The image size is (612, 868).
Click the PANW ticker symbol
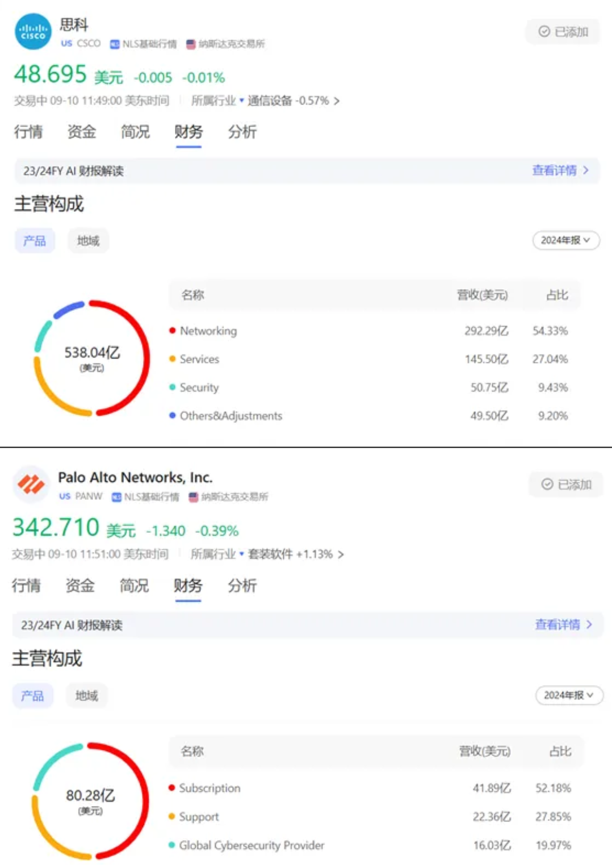tap(89, 496)
